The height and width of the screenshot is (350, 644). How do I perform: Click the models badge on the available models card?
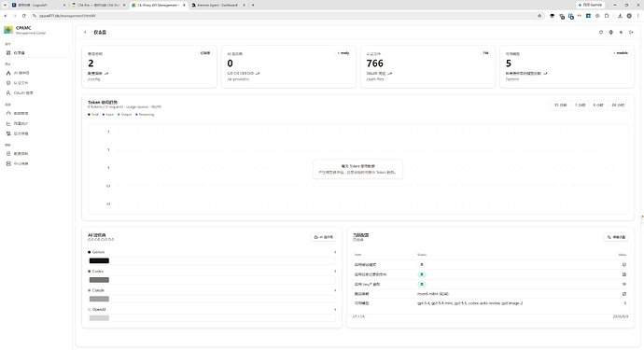[620, 53]
